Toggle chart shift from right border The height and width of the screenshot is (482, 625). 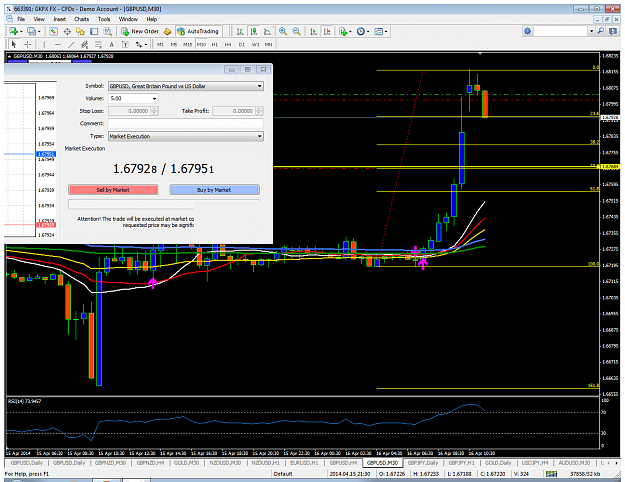[327, 31]
